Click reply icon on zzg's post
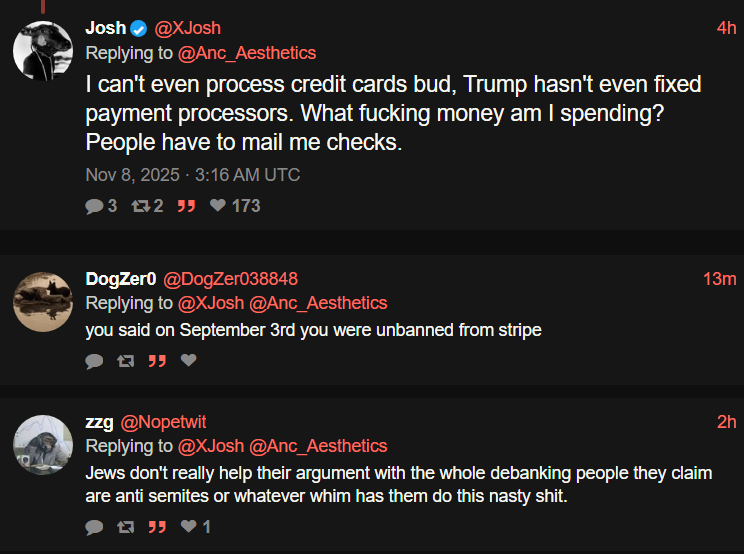The image size is (744, 554). pos(94,526)
